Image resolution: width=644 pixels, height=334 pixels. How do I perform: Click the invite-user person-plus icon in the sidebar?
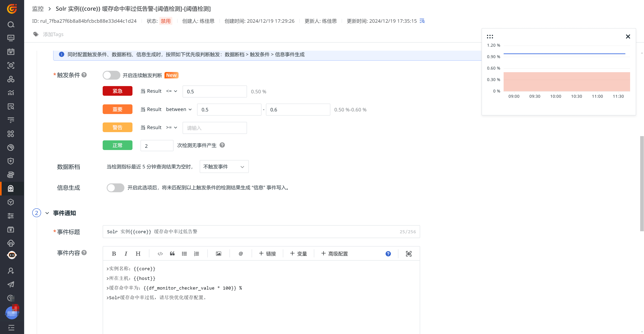[x=11, y=271]
